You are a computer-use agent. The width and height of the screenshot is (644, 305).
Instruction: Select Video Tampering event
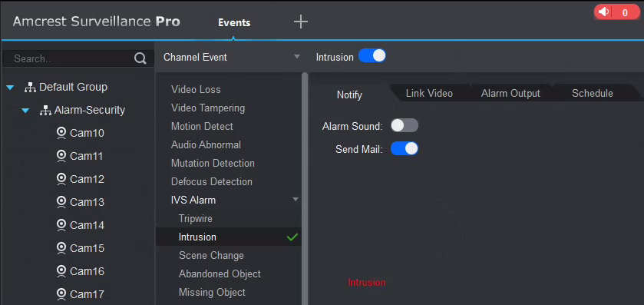pos(208,108)
